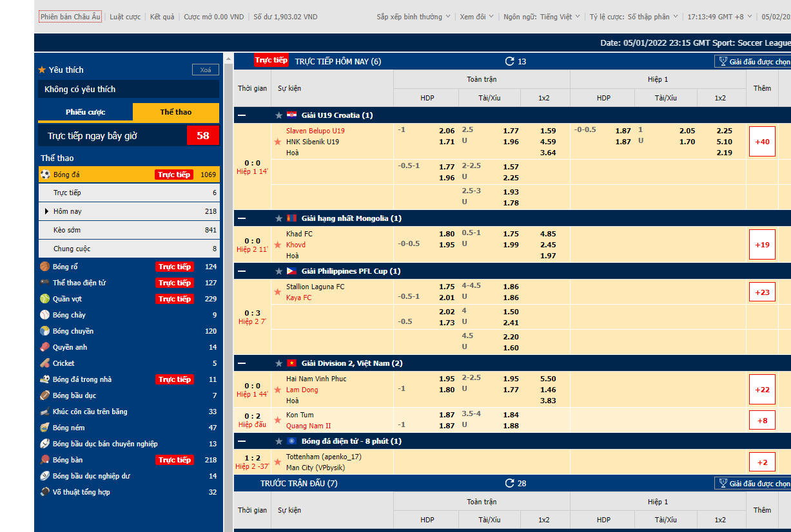791x532 pixels.
Task: Click the 2.06 HDP odds for Slaven Belupo U19
Action: 446,131
